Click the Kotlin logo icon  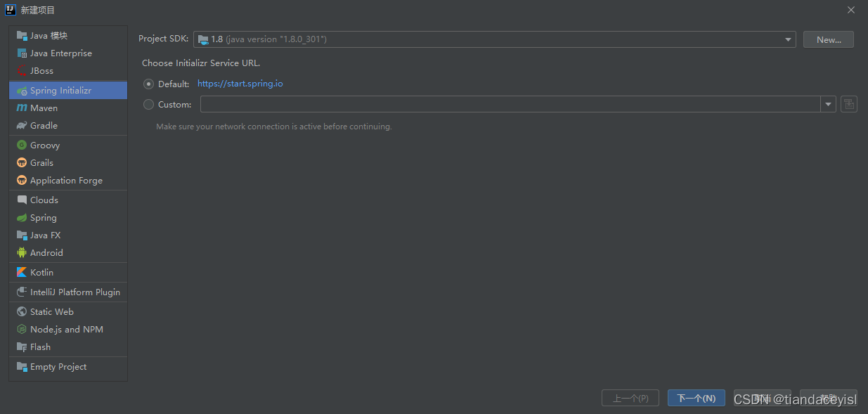22,273
